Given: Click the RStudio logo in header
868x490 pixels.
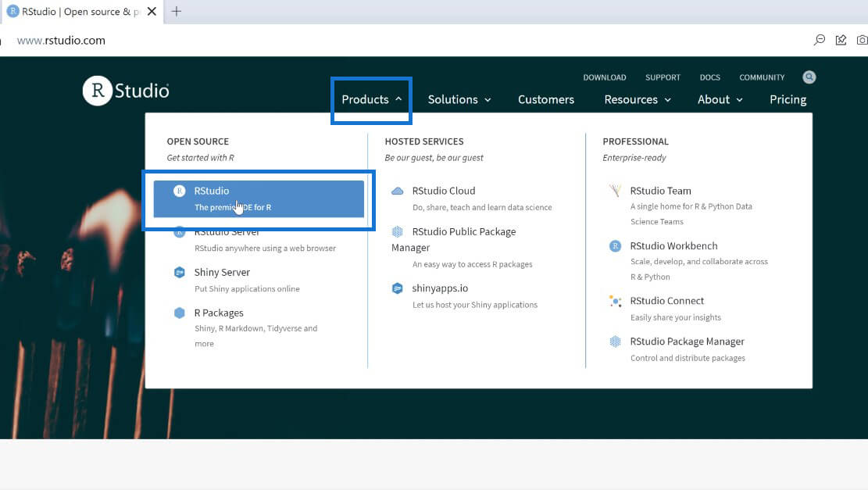Looking at the screenshot, I should 127,91.
